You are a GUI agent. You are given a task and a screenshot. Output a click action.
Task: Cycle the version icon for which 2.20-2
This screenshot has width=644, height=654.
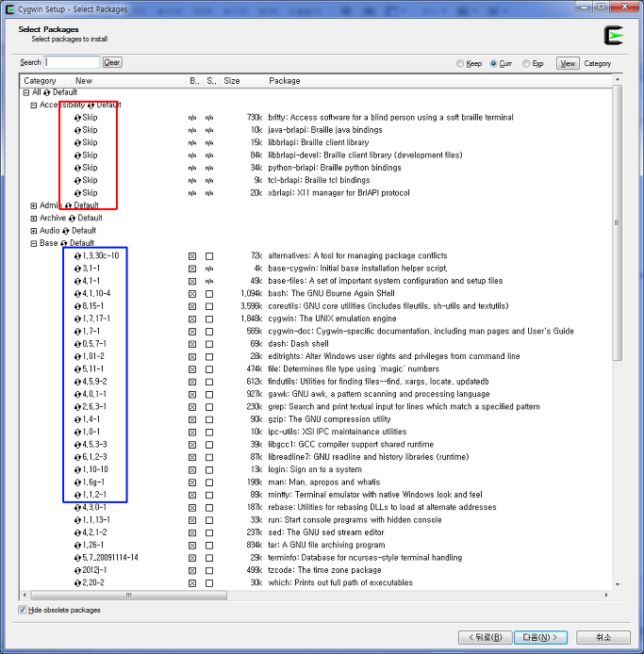77,583
